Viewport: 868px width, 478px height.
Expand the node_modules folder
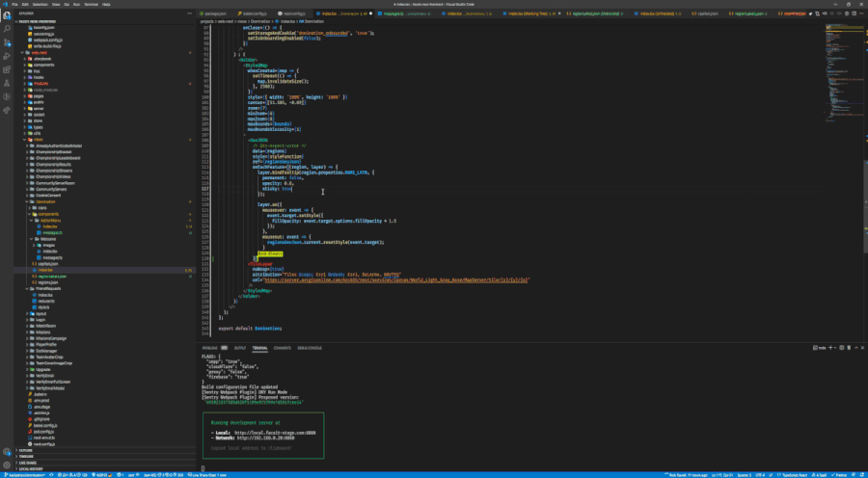[45, 90]
